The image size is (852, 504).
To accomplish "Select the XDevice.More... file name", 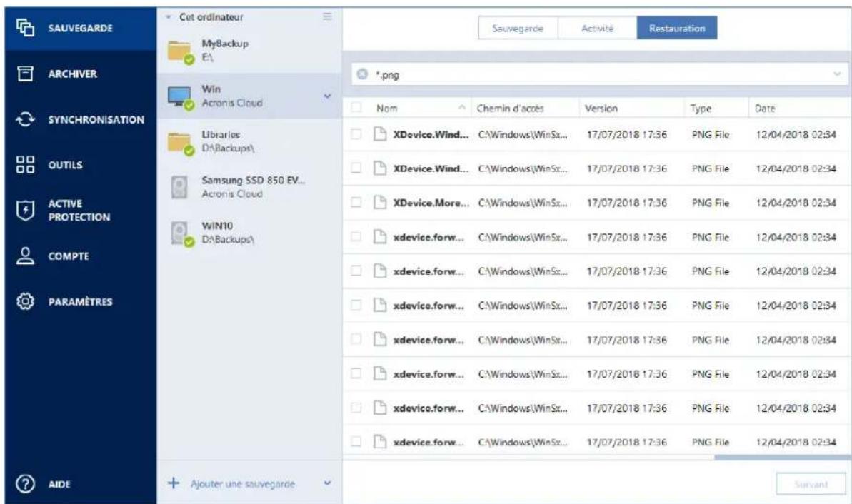I will pyautogui.click(x=431, y=203).
